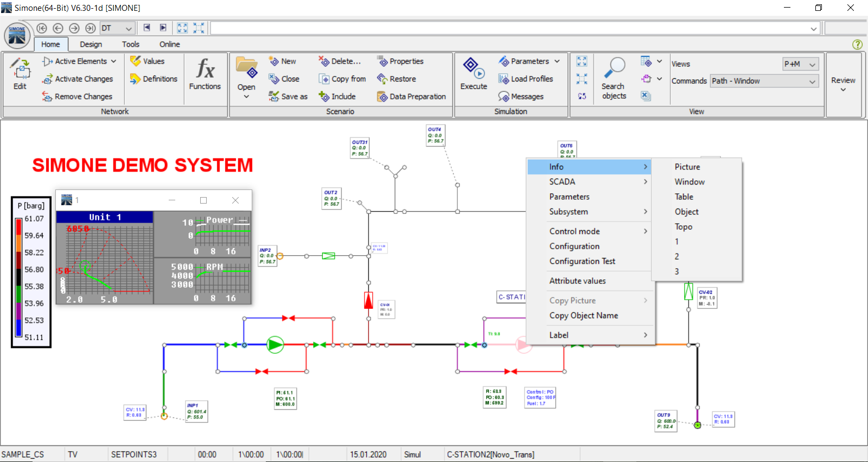
Task: Click the wide empty address input field
Action: (510, 28)
